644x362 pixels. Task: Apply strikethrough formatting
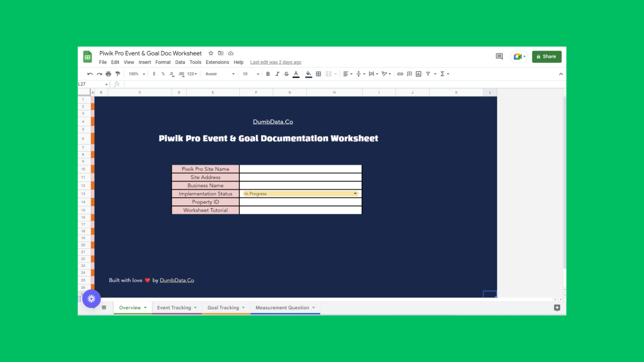coord(286,74)
